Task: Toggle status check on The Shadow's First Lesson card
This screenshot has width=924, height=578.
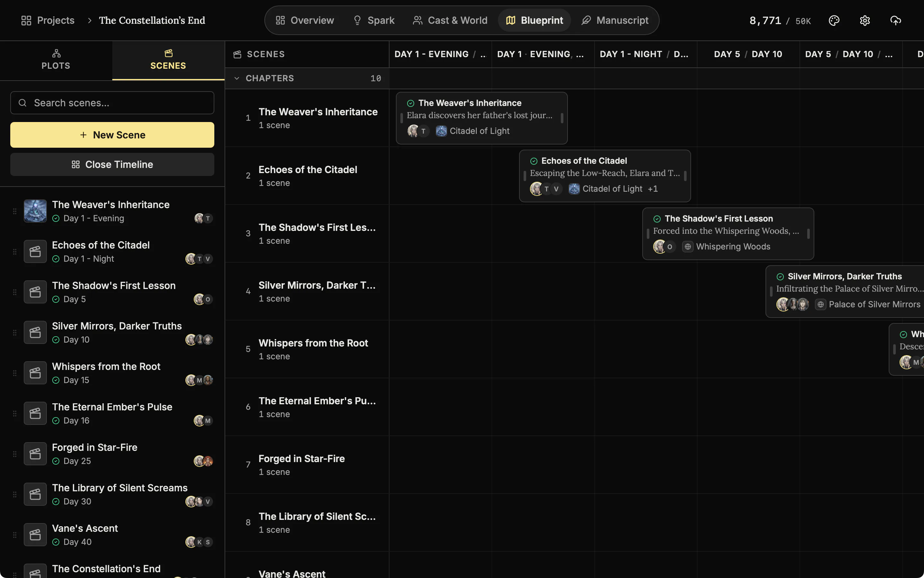Action: (657, 219)
